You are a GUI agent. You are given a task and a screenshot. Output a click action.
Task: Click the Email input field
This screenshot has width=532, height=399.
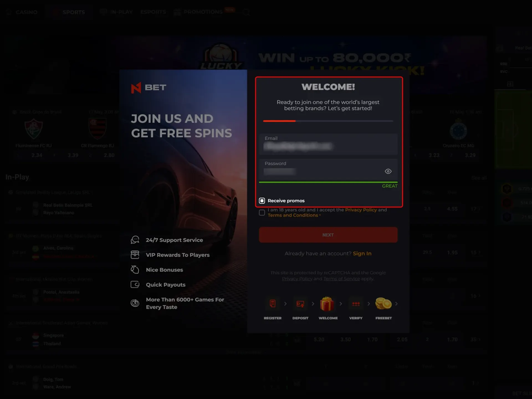[328, 145]
